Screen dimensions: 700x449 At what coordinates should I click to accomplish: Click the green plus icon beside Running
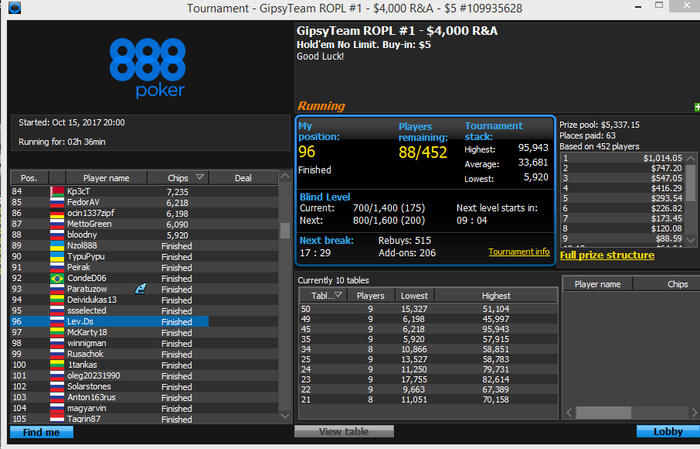(x=697, y=107)
